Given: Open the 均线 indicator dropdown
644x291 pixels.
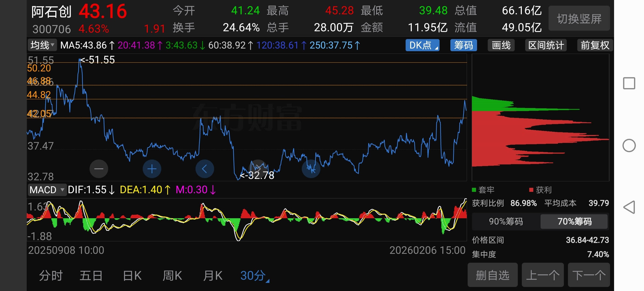Looking at the screenshot, I should [42, 45].
